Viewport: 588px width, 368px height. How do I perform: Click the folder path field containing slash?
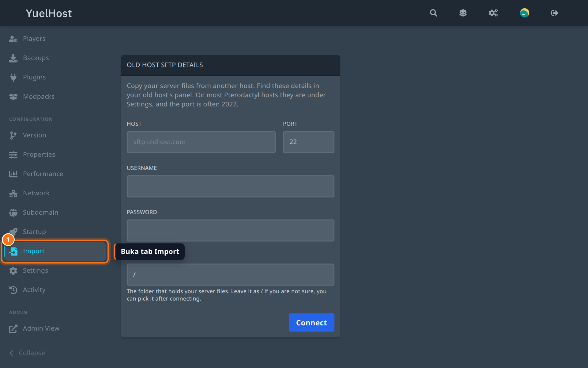point(231,274)
